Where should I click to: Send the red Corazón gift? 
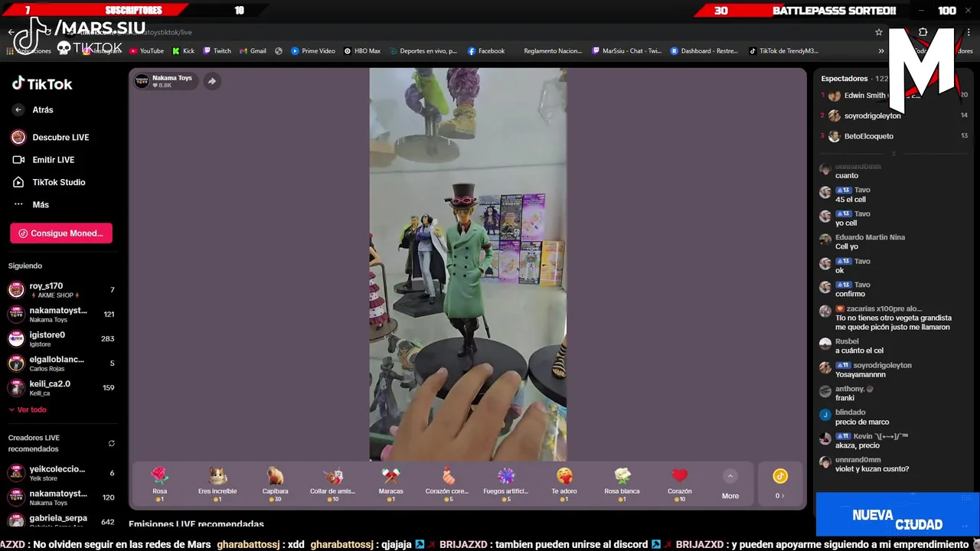(x=679, y=484)
